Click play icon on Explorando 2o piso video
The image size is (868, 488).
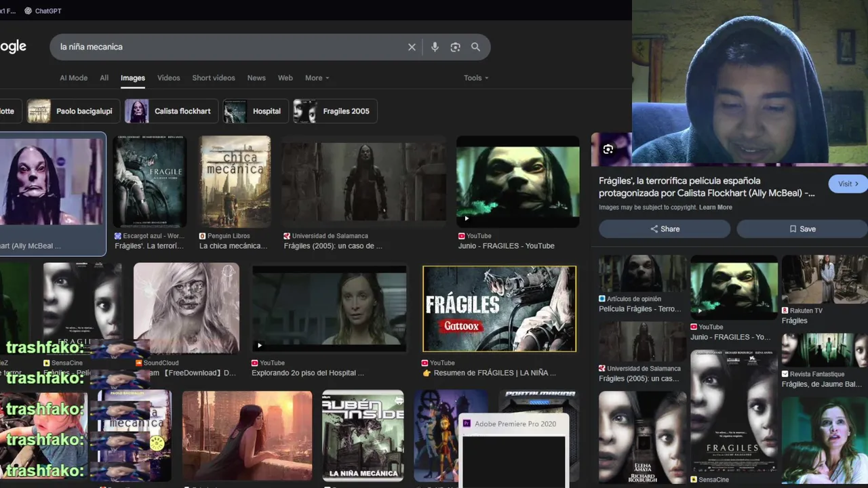[x=259, y=345]
